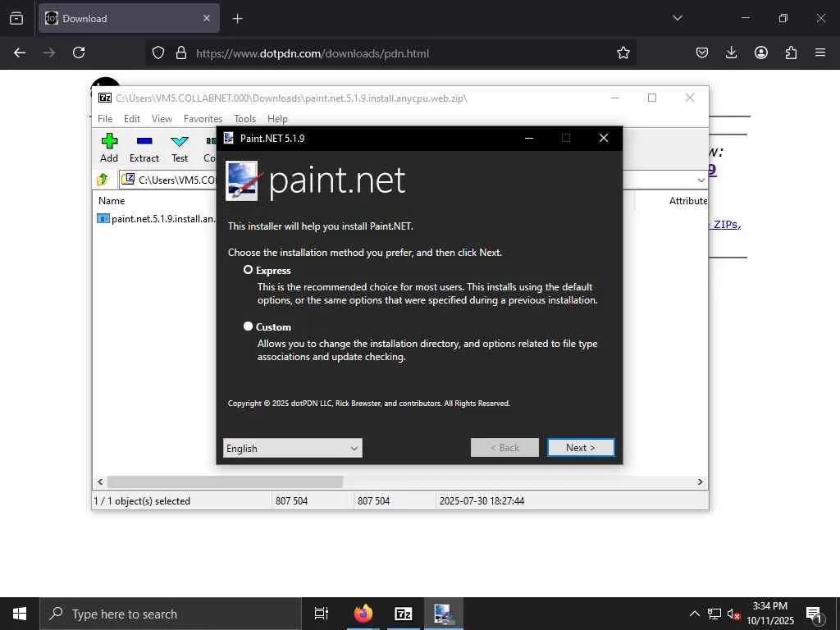Open the English language dropdown
The height and width of the screenshot is (630, 840).
click(x=293, y=448)
